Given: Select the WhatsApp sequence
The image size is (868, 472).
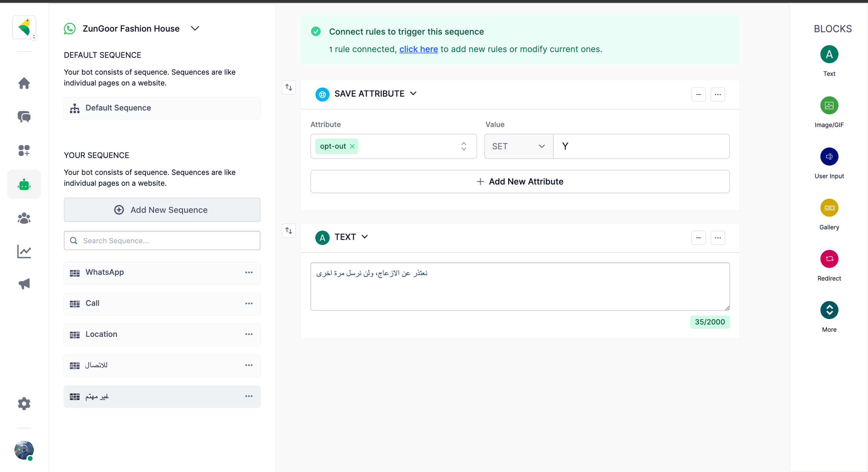Looking at the screenshot, I should coord(105,272).
